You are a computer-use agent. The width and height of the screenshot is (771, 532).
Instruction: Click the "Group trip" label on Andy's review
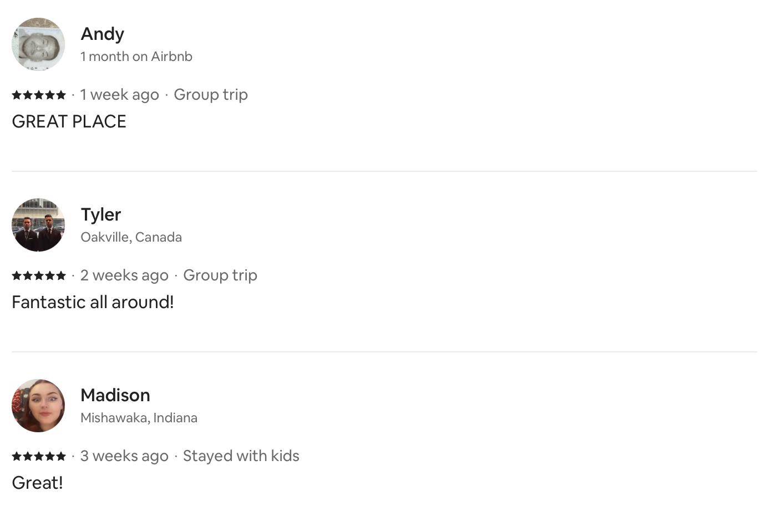click(x=211, y=95)
